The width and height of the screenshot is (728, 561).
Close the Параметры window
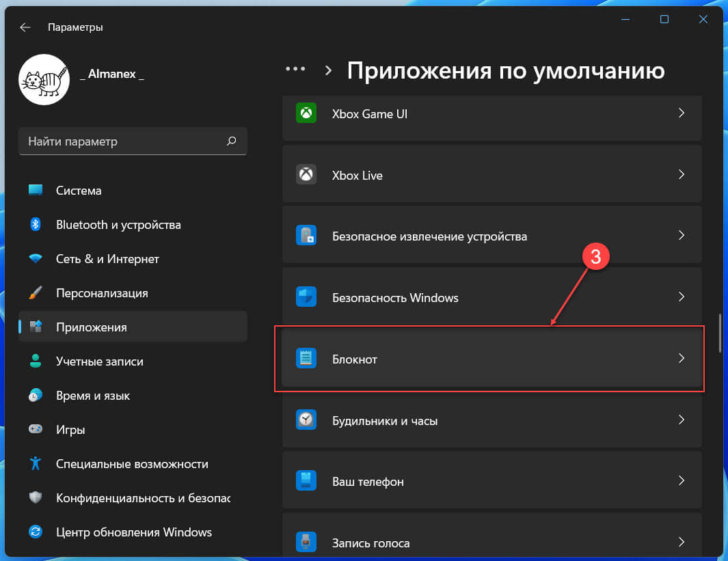click(x=703, y=19)
